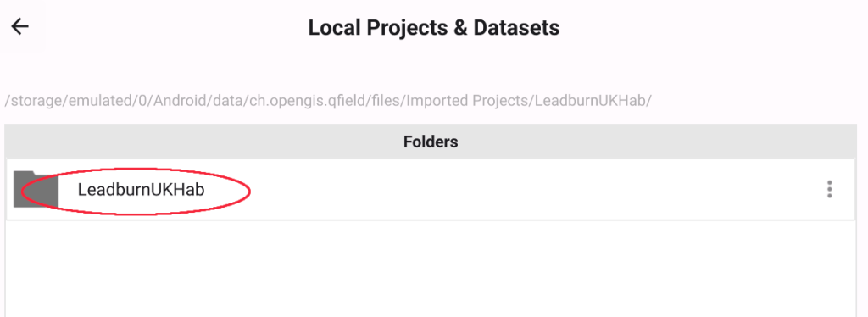Click the empty list area below folders
Image resolution: width=868 pixels, height=317 pixels.
431,269
